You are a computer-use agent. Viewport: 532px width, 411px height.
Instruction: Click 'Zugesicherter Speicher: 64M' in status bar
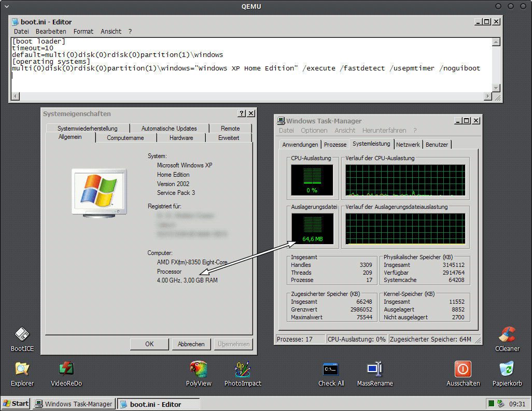430,339
